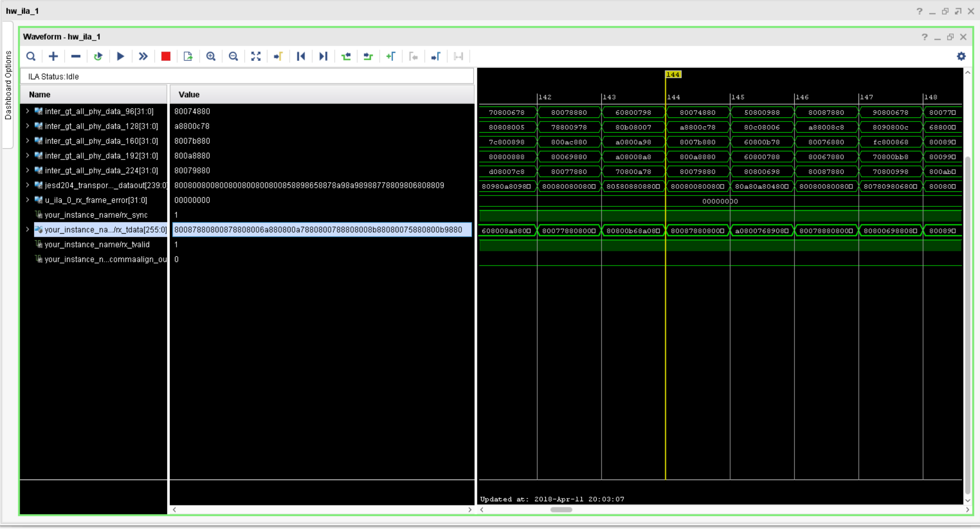The width and height of the screenshot is (980, 529).
Task: Add a probe with the plus icon
Action: pyautogui.click(x=54, y=56)
